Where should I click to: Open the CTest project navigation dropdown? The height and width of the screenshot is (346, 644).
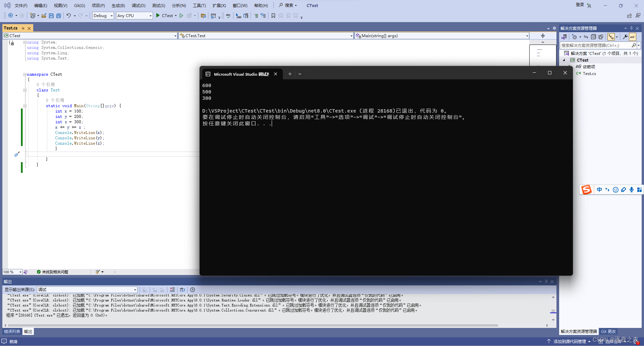[x=90, y=36]
